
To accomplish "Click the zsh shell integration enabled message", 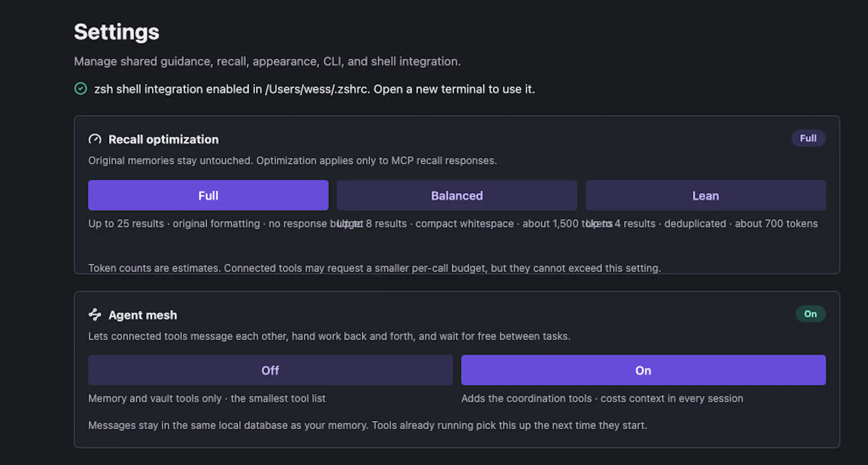I will pyautogui.click(x=315, y=89).
